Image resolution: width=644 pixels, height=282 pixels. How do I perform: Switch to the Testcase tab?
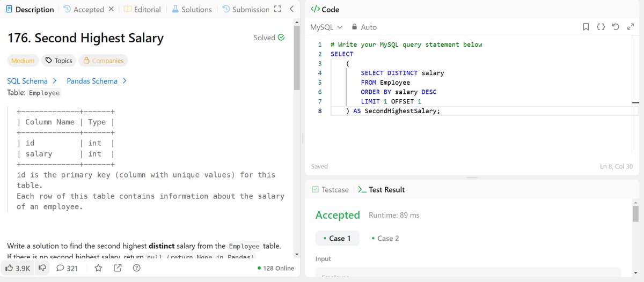coord(330,189)
